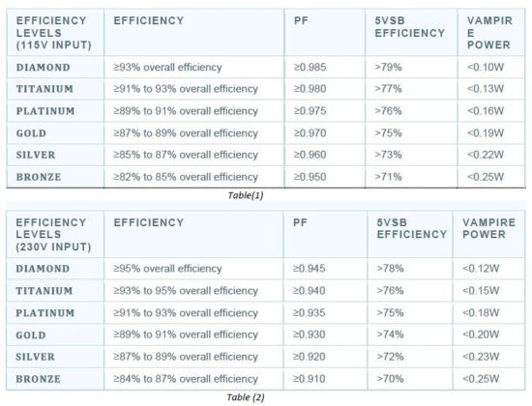Viewport: 532px width, 406px height.
Task: Click the Table(1) caption
Action: pos(246,195)
